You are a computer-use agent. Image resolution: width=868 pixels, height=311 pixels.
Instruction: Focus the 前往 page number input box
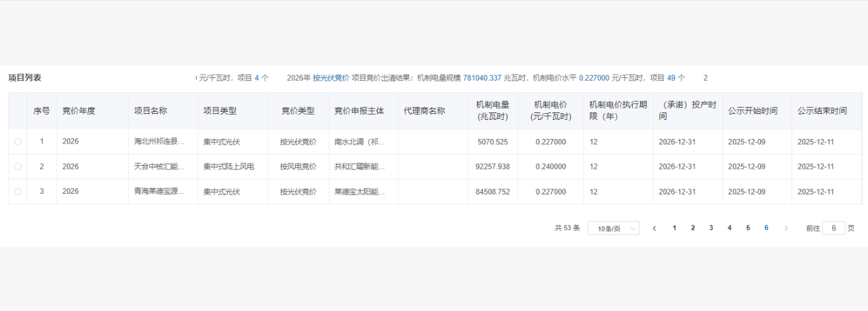(833, 228)
